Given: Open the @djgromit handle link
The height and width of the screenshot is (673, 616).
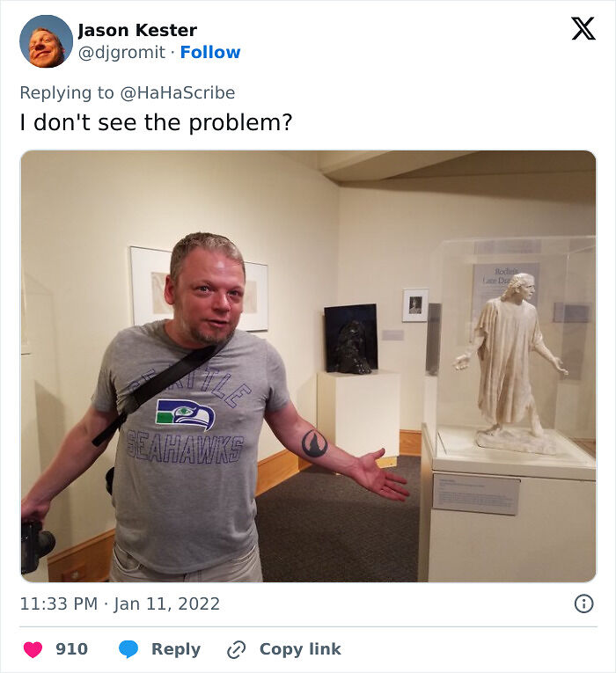Looking at the screenshot, I should pos(121,53).
